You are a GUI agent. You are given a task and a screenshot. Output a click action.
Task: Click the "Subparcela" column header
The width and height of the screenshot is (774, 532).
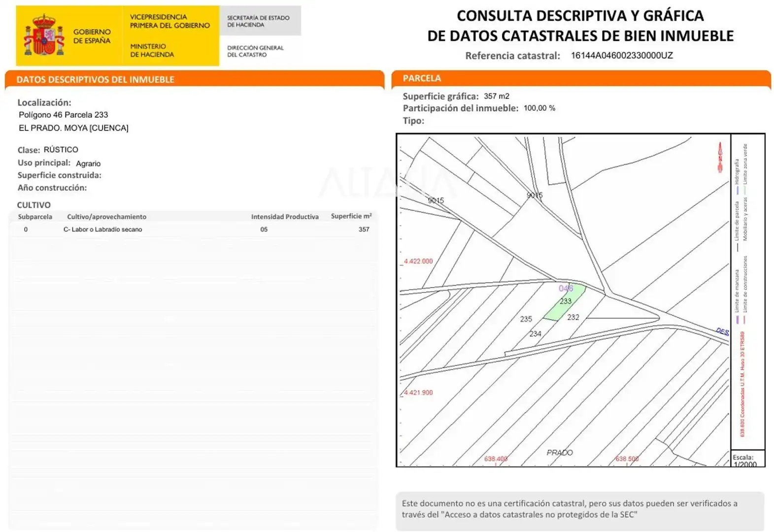tap(35, 217)
